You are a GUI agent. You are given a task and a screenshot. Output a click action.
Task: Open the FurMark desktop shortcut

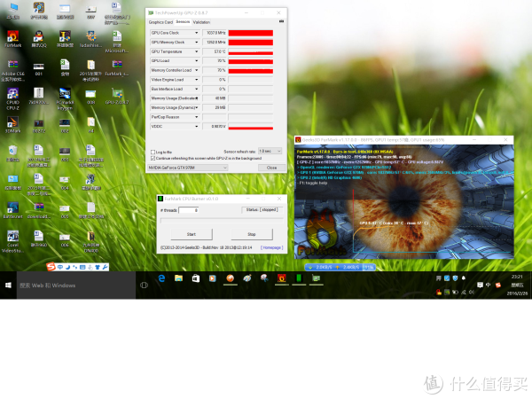point(13,39)
